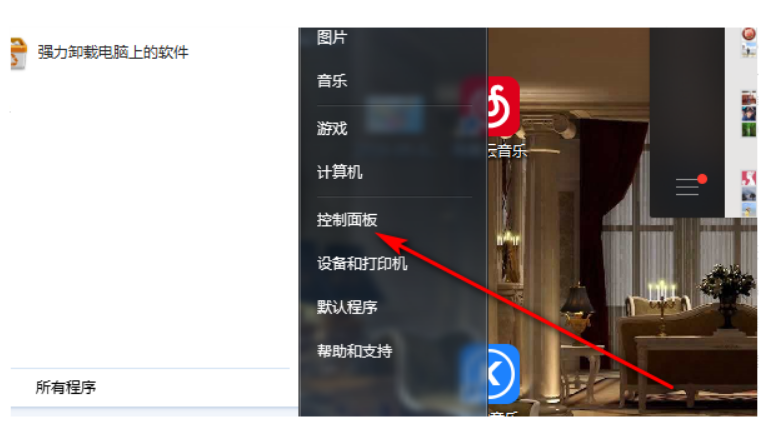The image size is (765, 422).
Task: Open 强力卸载电脑上的软件 entry
Action: 113,52
